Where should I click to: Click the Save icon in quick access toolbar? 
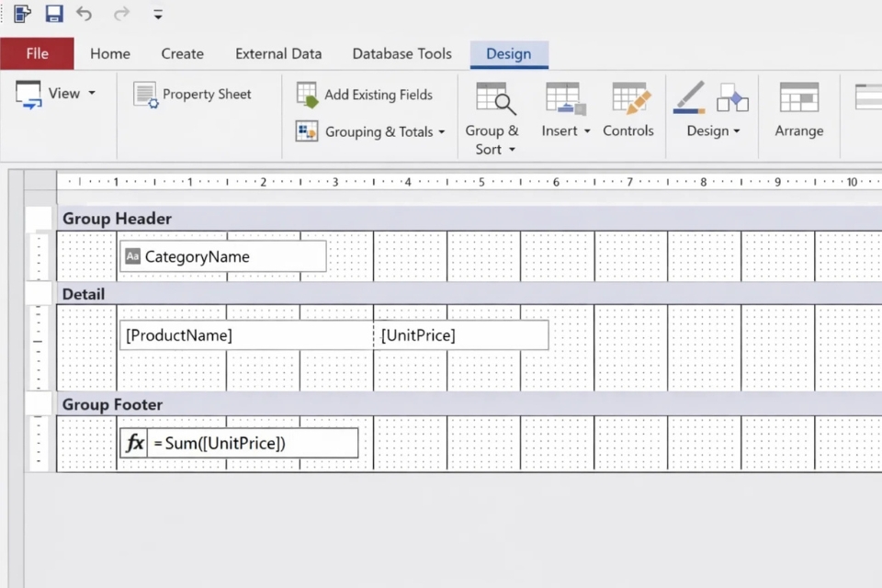click(54, 14)
